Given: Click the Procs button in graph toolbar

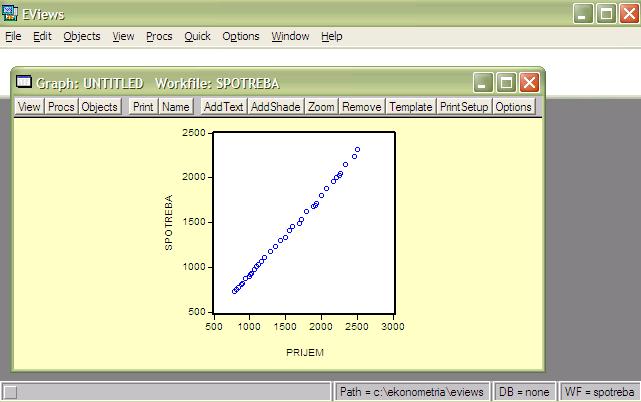Looking at the screenshot, I should [61, 107].
